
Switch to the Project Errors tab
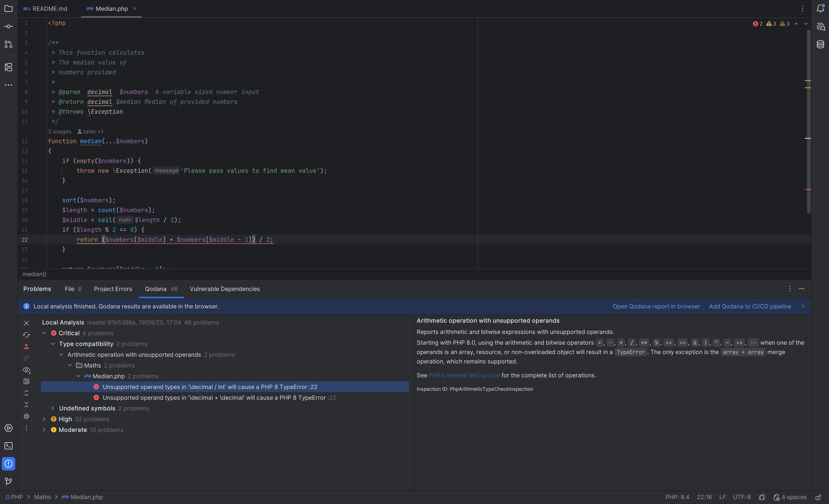[113, 289]
